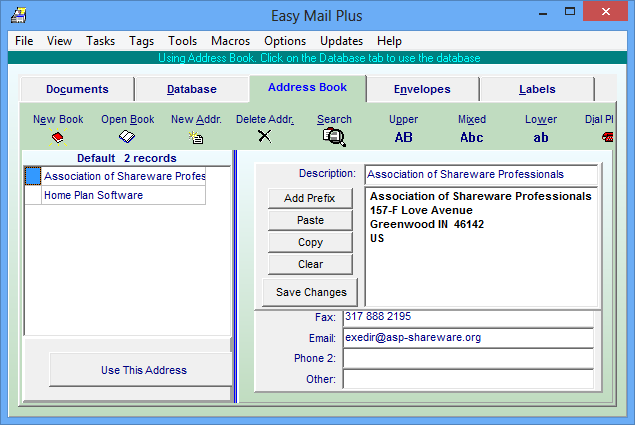This screenshot has width=635, height=425.
Task: Select the Address Book tab
Action: pos(307,88)
